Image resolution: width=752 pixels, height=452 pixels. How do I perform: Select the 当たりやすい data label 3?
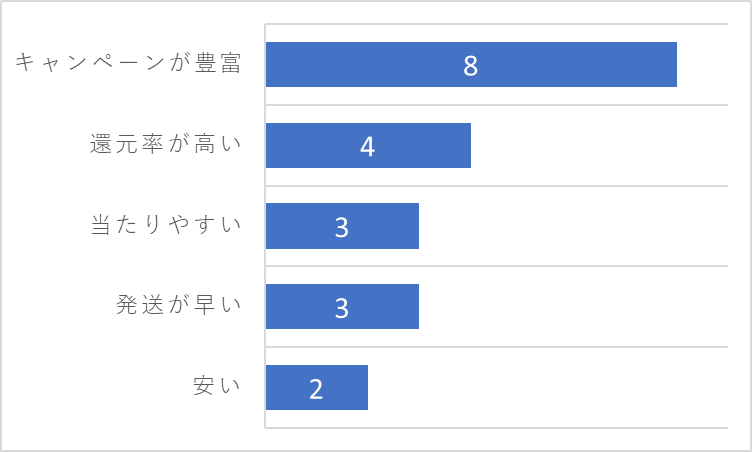click(341, 227)
